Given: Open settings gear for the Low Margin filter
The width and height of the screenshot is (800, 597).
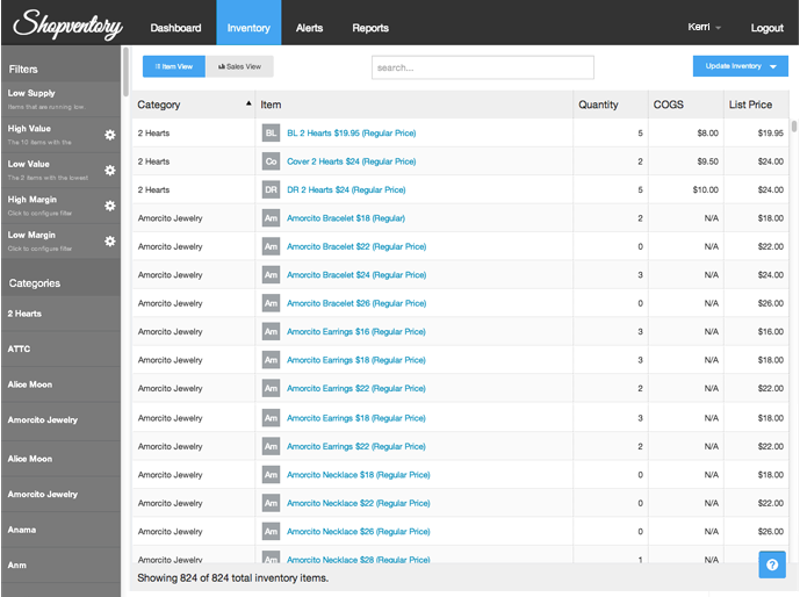Looking at the screenshot, I should (109, 241).
